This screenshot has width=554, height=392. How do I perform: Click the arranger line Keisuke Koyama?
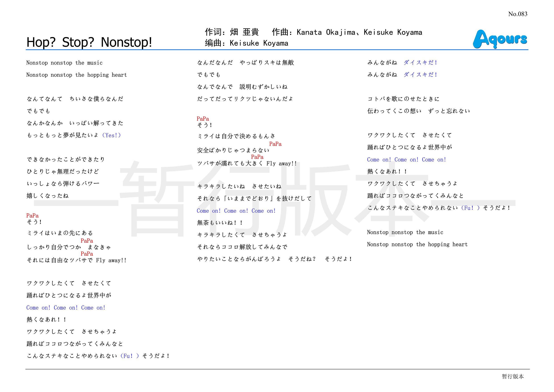click(259, 43)
